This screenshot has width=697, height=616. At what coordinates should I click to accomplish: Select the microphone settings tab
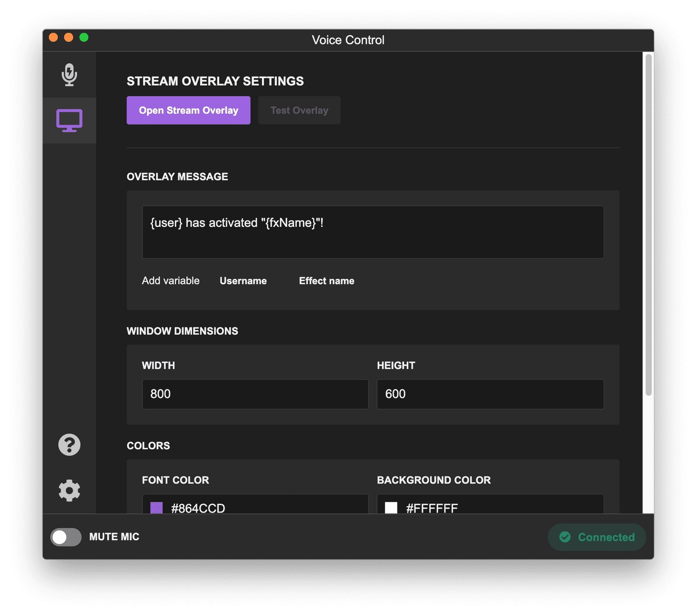coord(69,75)
